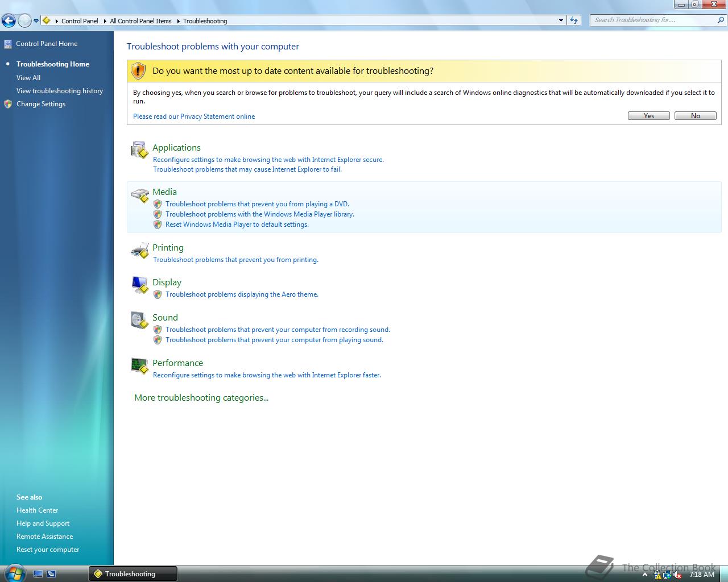
Task: Click the Applications category icon
Action: point(140,150)
